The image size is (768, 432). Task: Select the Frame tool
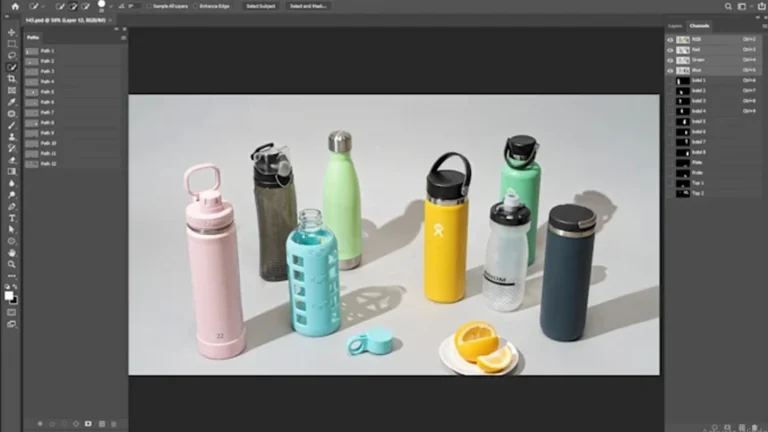click(x=12, y=91)
